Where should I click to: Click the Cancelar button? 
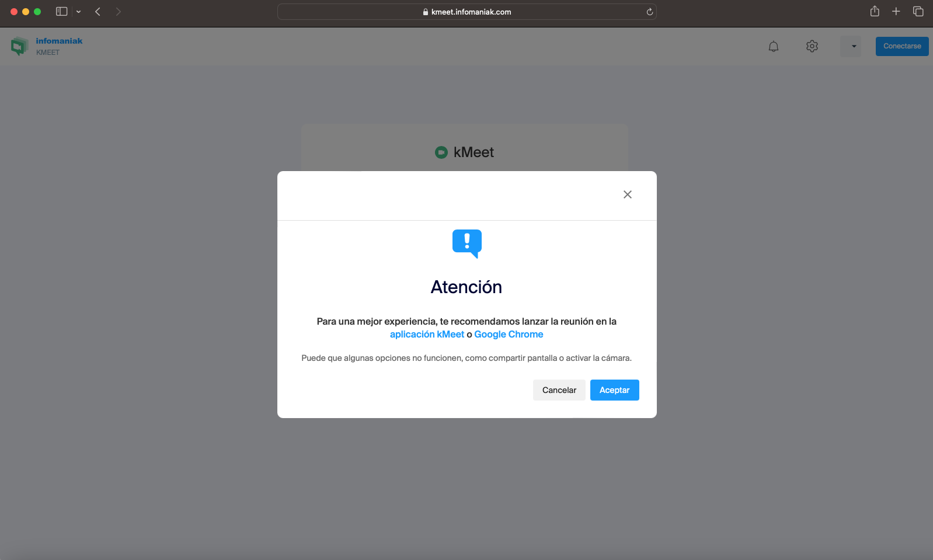559,390
